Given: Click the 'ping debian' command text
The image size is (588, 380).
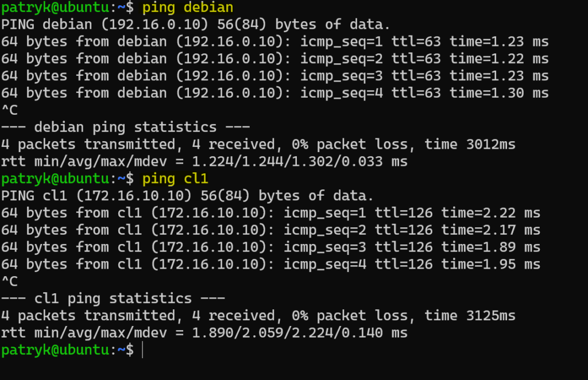Looking at the screenshot, I should point(188,7).
